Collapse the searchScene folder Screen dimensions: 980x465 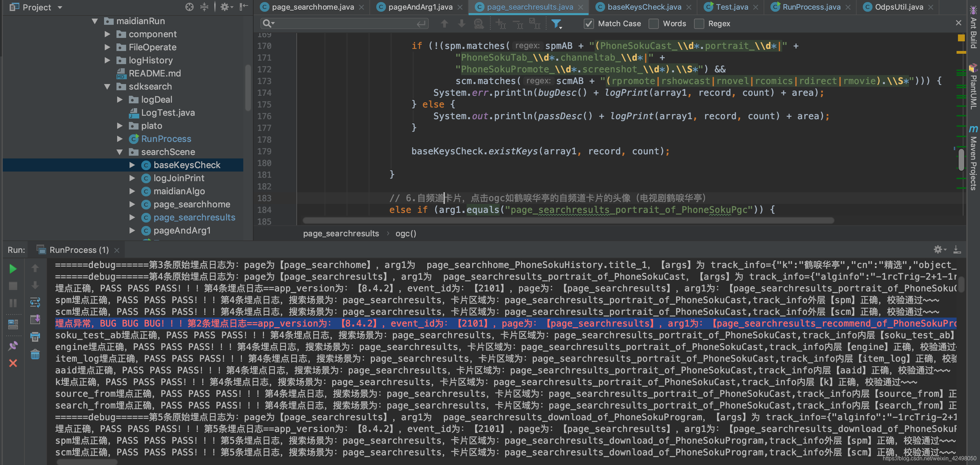[x=120, y=152]
